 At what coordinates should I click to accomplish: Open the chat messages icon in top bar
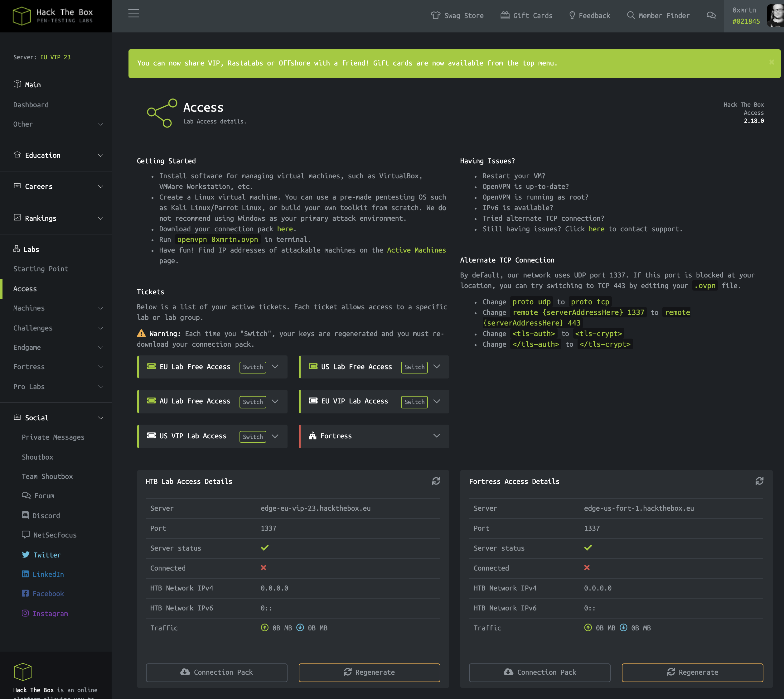coord(711,15)
